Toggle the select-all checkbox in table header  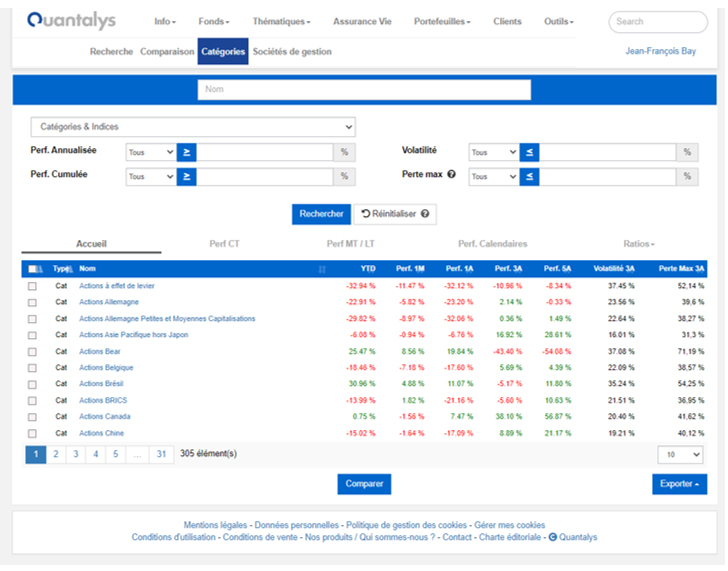click(x=32, y=269)
